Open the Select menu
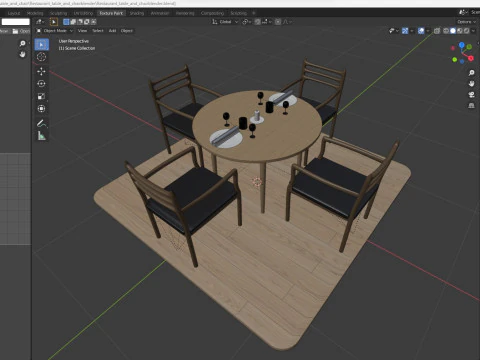This screenshot has height=360, width=480. tap(98, 31)
